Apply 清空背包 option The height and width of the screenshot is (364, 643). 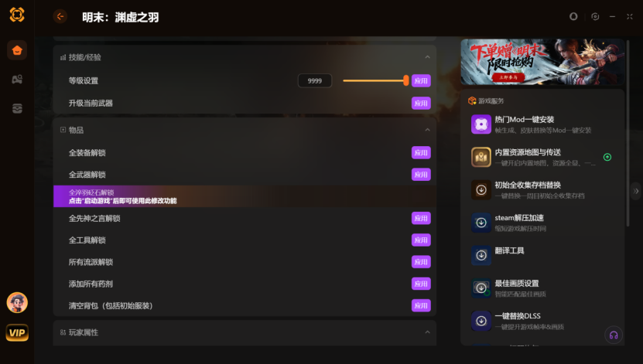pyautogui.click(x=421, y=305)
